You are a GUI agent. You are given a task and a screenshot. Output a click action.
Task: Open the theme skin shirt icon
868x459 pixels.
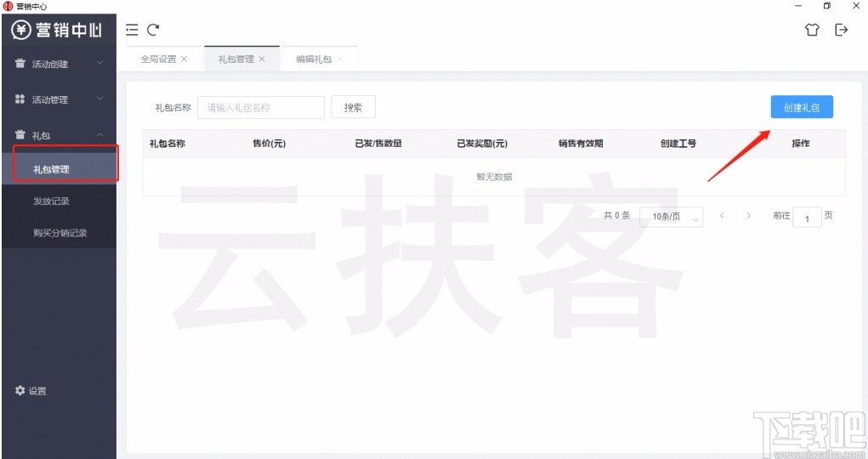[x=812, y=30]
